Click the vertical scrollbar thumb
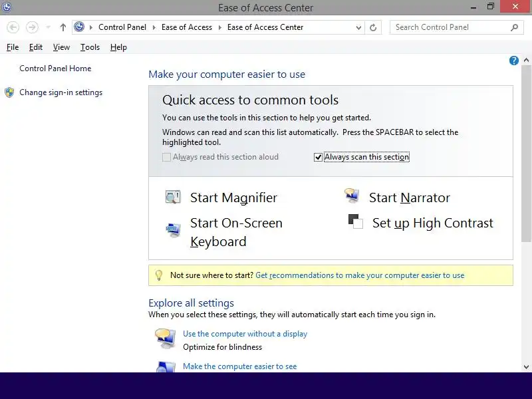Viewport: 532px width, 399px height. 526,154
